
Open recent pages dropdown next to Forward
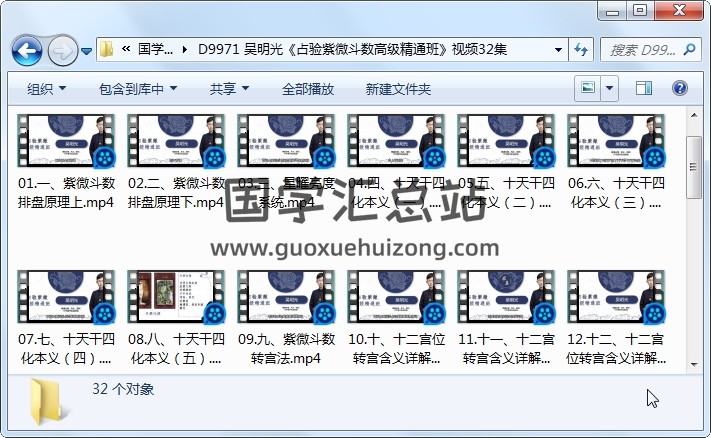click(86, 51)
